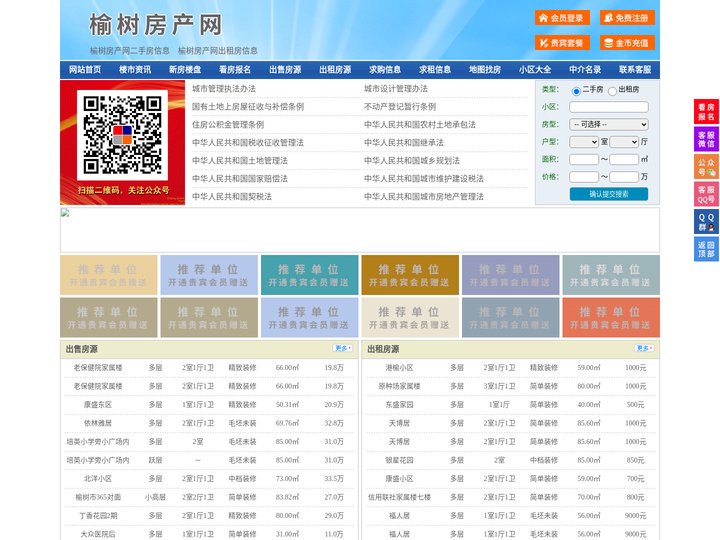
Task: Select the 出租房 radio button
Action: 612,91
